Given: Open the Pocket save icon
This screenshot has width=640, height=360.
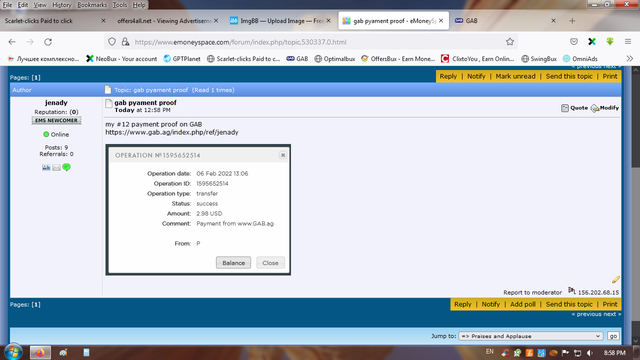Looking at the screenshot, I should pos(574,42).
